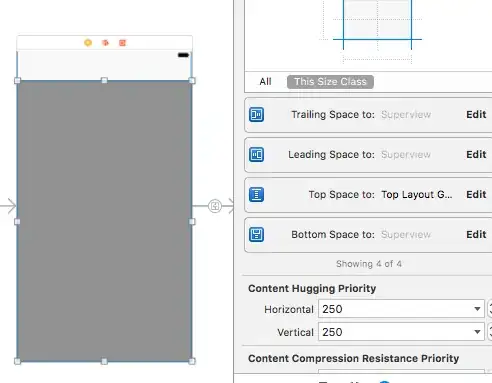This screenshot has width=492, height=383.
Task: Select This Size Class filter
Action: pos(330,82)
